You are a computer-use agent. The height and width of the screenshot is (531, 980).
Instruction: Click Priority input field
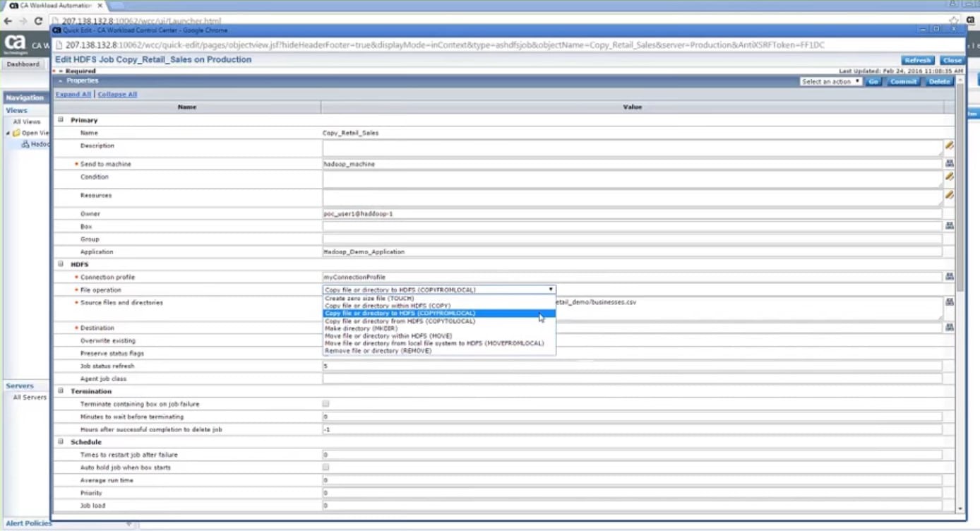click(633, 493)
